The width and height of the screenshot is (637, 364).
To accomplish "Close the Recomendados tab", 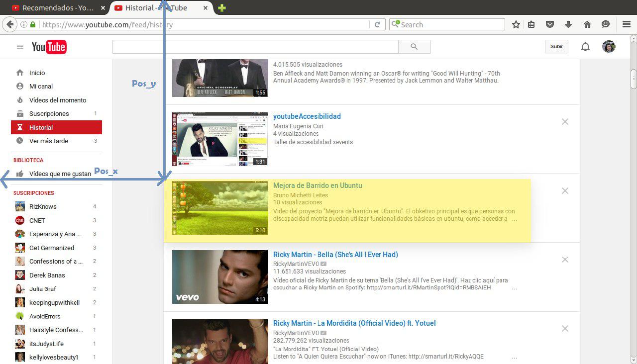I will 103,8.
